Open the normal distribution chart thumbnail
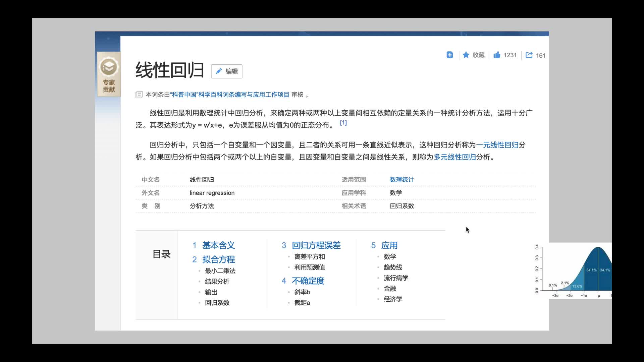The width and height of the screenshot is (644, 362). 573,271
